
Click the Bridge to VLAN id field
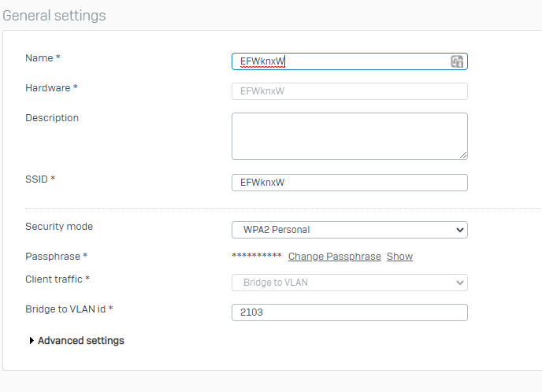(349, 312)
